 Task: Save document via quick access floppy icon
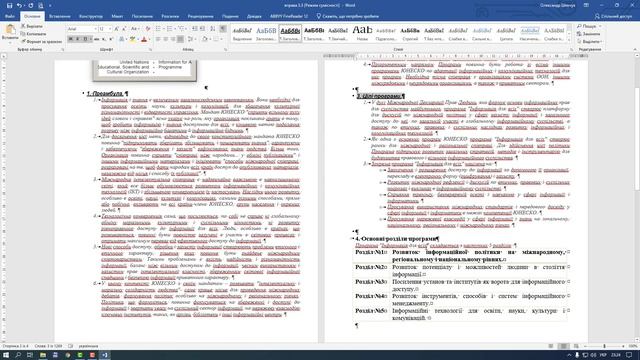click(9, 6)
